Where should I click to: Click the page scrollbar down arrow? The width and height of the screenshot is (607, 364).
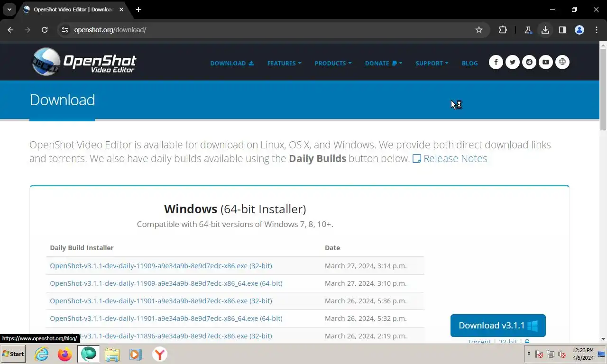(603, 339)
